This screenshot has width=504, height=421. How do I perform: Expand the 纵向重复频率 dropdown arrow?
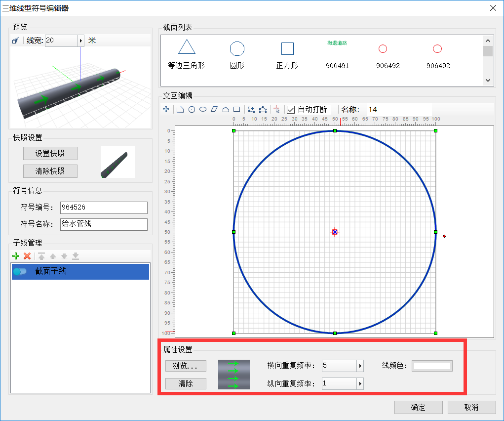click(x=360, y=383)
